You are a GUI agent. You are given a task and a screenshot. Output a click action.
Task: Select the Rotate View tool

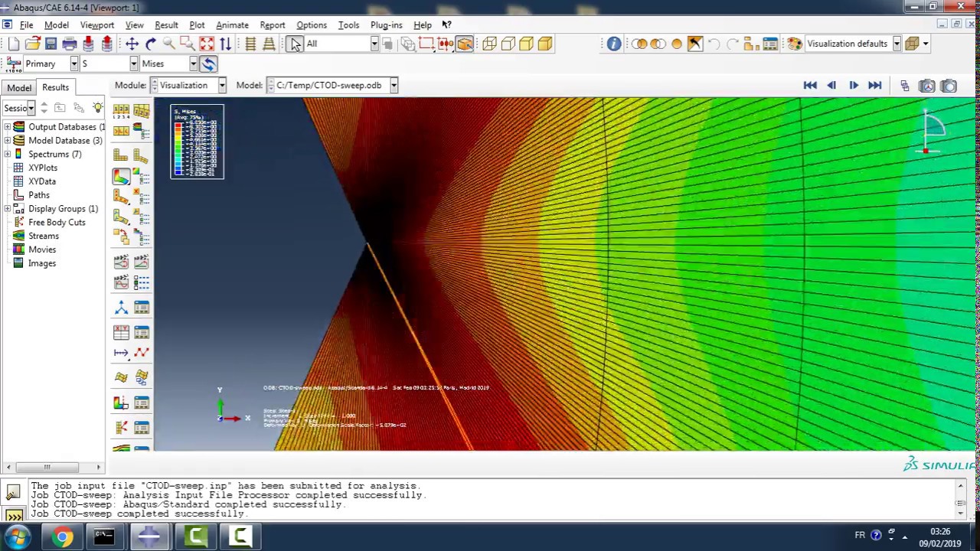tap(151, 44)
